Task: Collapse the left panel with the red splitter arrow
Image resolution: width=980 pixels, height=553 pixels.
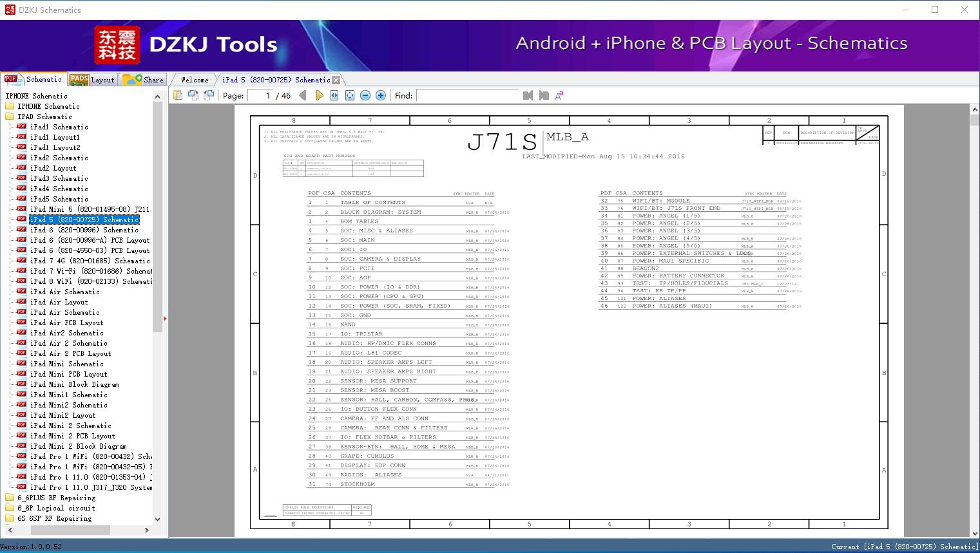Action: tap(165, 318)
